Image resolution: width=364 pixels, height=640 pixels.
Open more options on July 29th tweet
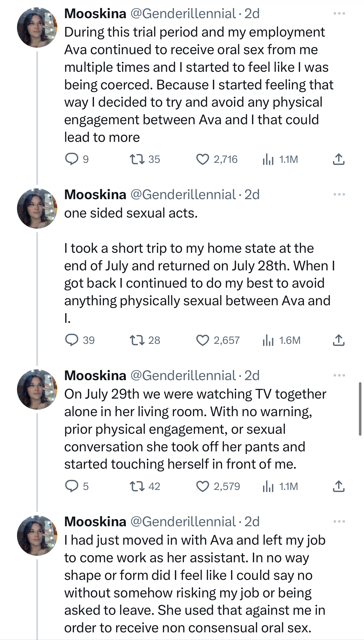tap(339, 375)
